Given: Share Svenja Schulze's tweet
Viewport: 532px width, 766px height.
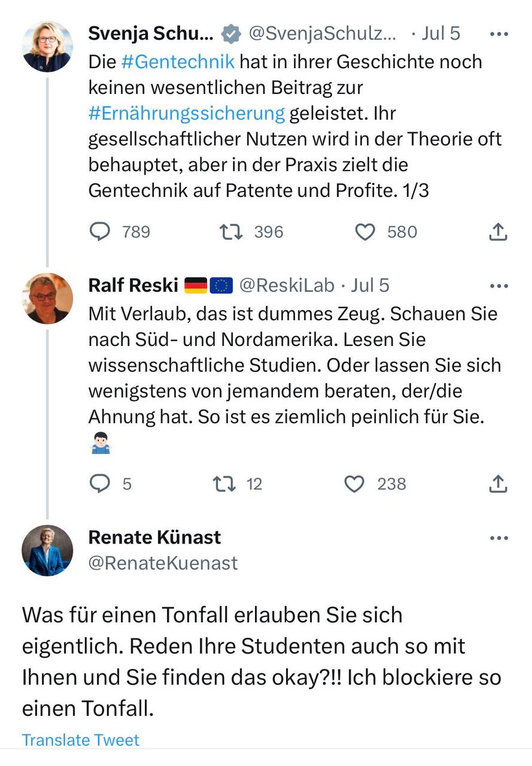Looking at the screenshot, I should pos(498,232).
